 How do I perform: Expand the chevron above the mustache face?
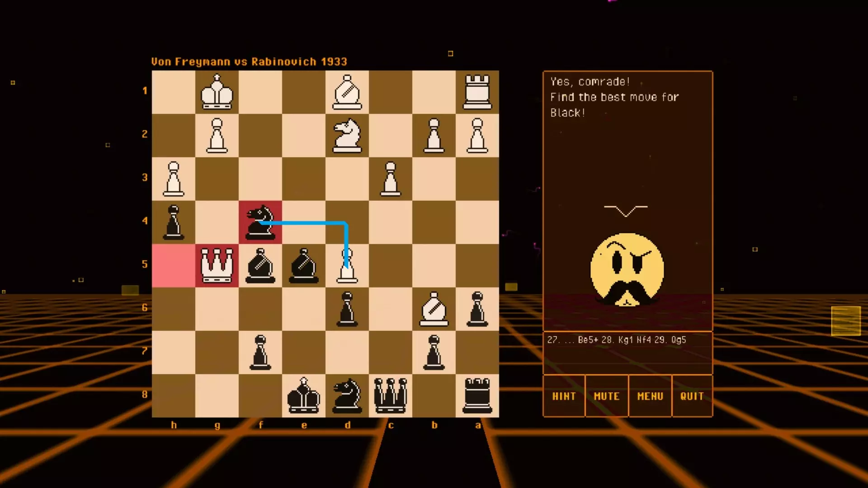pyautogui.click(x=626, y=211)
